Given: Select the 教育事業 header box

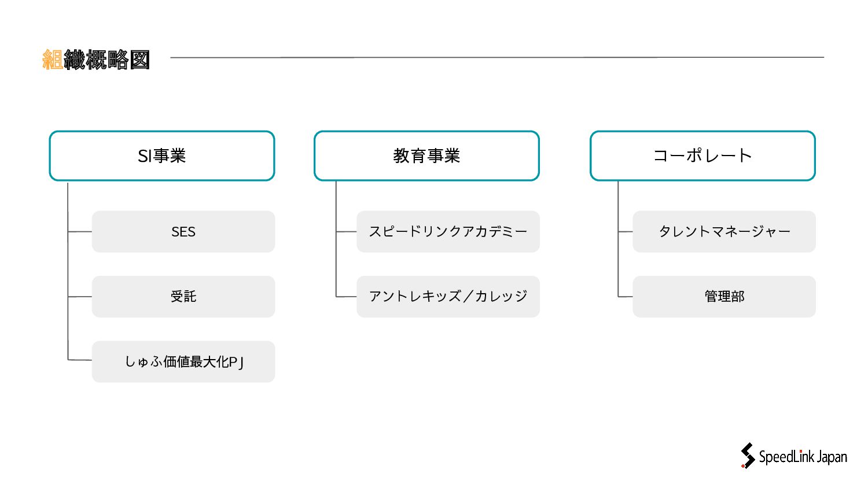Looking at the screenshot, I should (426, 156).
